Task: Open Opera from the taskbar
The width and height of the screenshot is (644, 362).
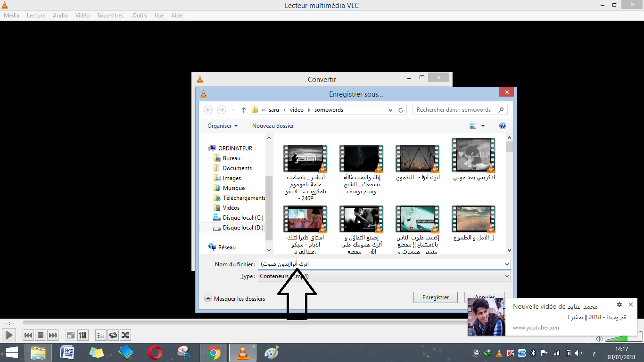Action: 155,353
